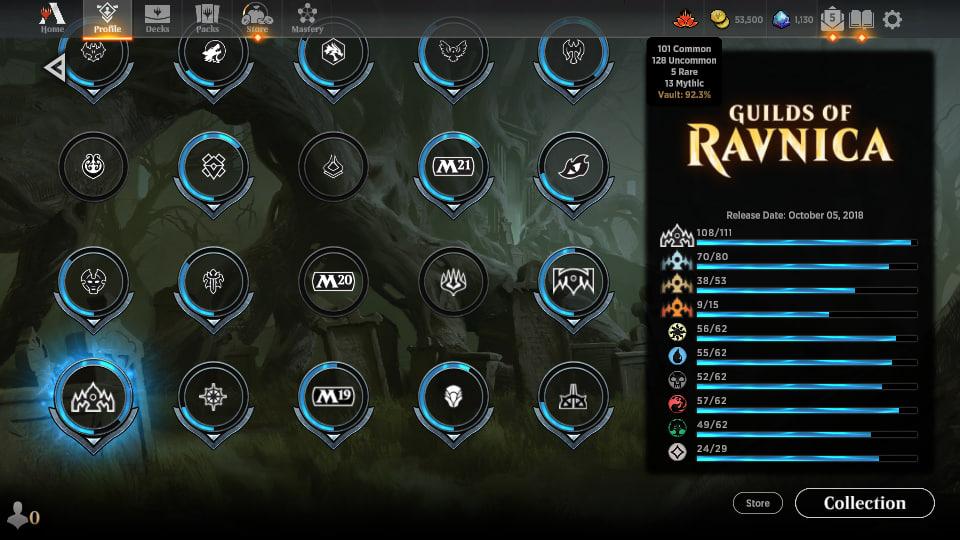The width and height of the screenshot is (960, 540).
Task: Select the Ikoria flaming eye set badge
Action: [573, 167]
